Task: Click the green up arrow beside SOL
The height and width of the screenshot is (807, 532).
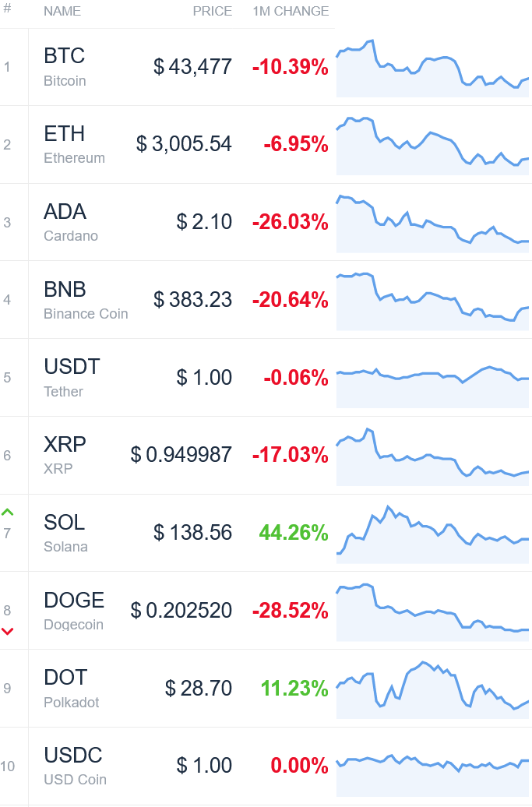Action: pos(7,512)
